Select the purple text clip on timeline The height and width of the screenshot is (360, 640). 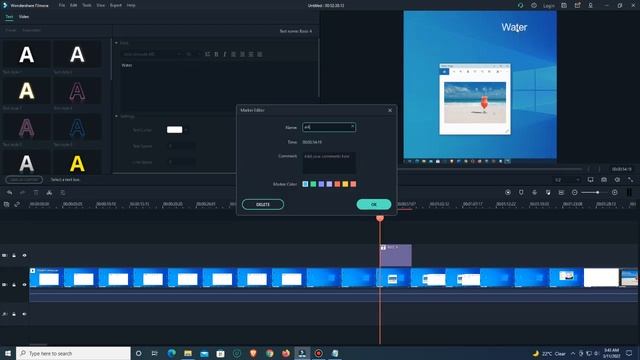tap(396, 256)
